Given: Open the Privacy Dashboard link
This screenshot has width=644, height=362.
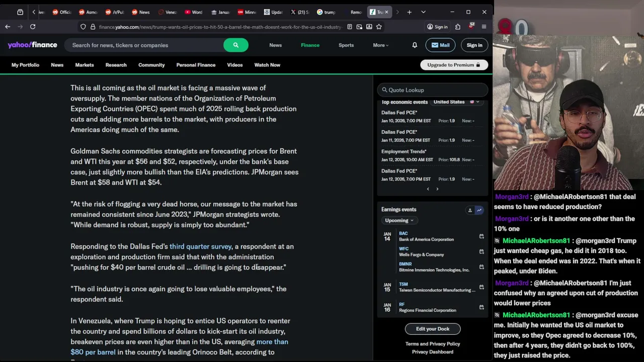Looking at the screenshot, I should click(433, 352).
